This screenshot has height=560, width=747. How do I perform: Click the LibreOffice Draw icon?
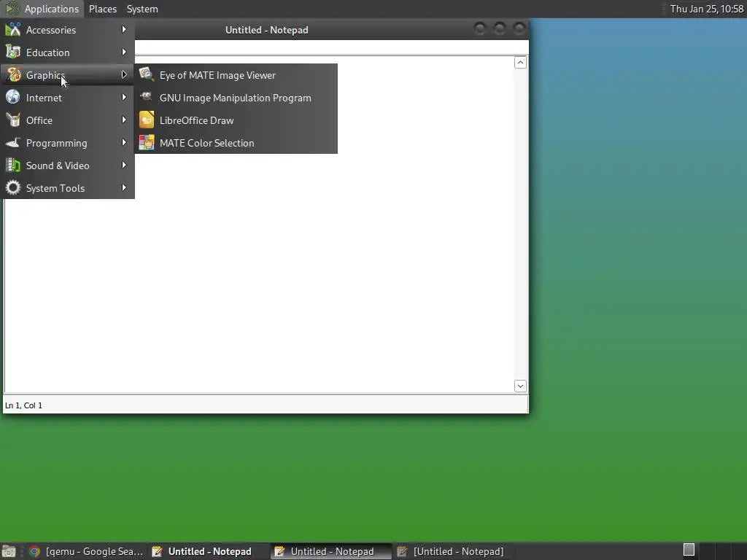coord(146,120)
